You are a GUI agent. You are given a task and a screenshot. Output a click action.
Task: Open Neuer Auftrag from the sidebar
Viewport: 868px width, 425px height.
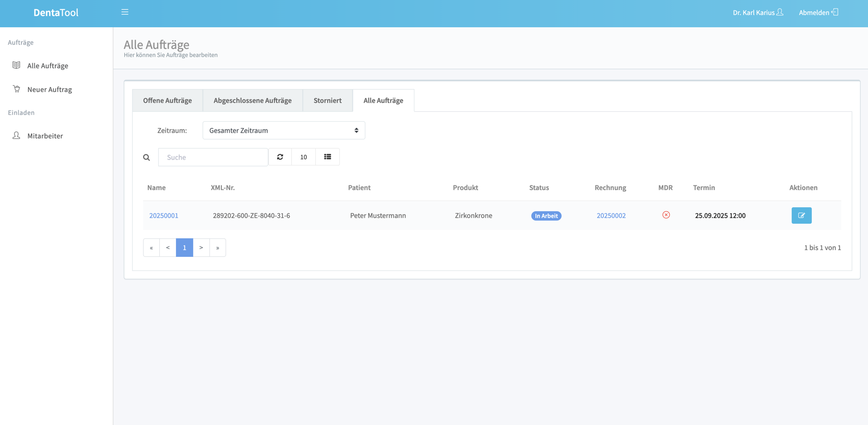[49, 89]
